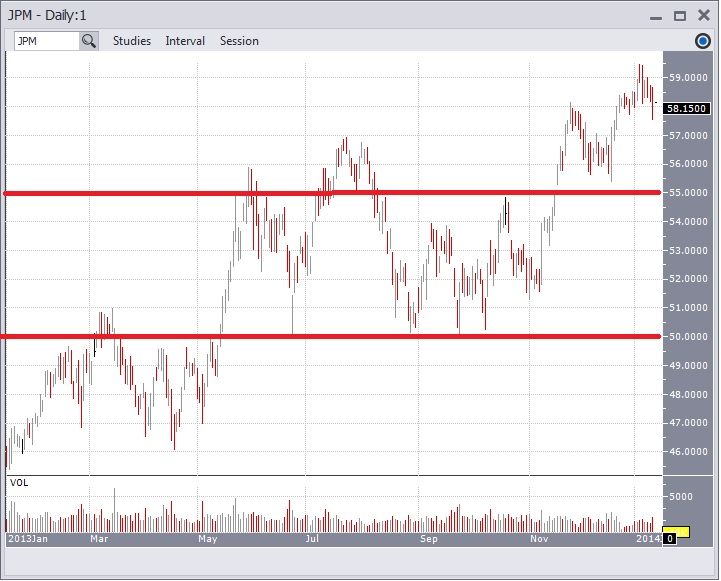Screen dimensions: 721x581
Task: Select the red trendline at 50.0000
Action: pyautogui.click(x=331, y=336)
